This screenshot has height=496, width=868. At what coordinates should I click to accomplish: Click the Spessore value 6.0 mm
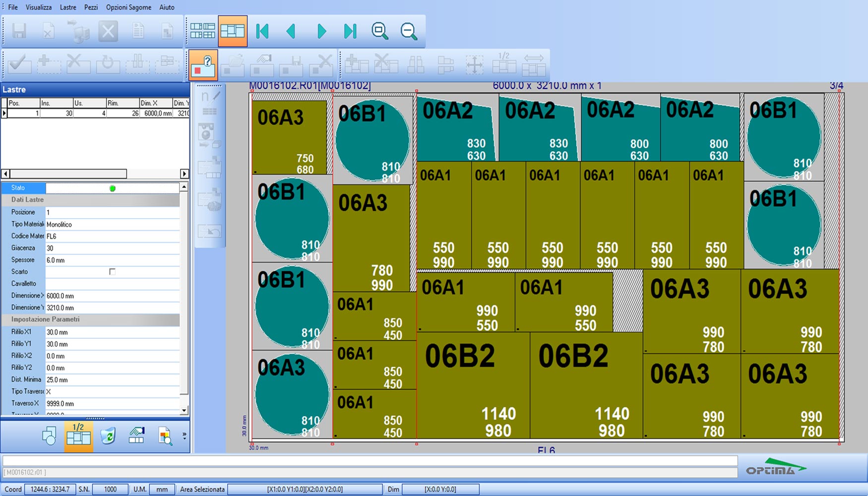113,260
